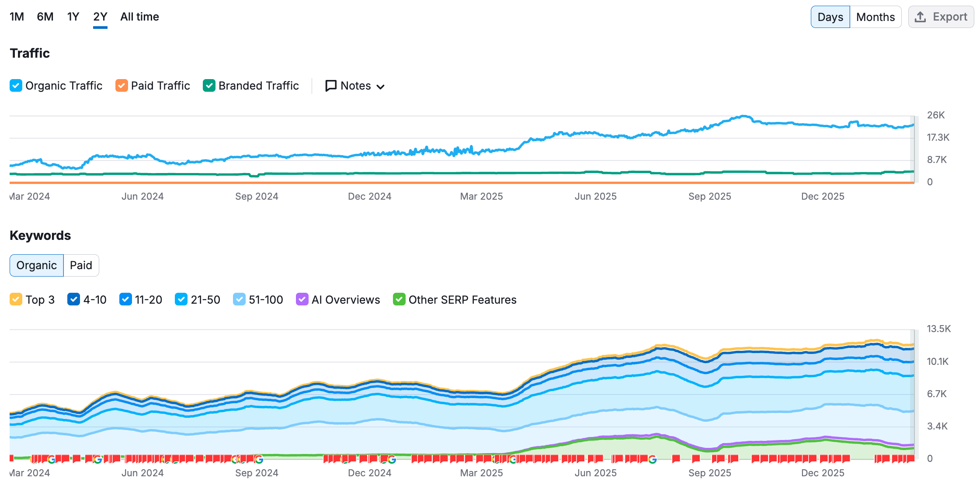The image size is (980, 492).
Task: Open the Notes speech bubble icon
Action: [331, 86]
